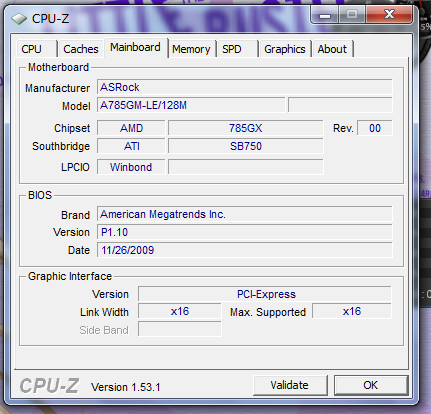Image resolution: width=431 pixels, height=414 pixels.
Task: Click the CPU-Z logo at bottom
Action: (49, 386)
